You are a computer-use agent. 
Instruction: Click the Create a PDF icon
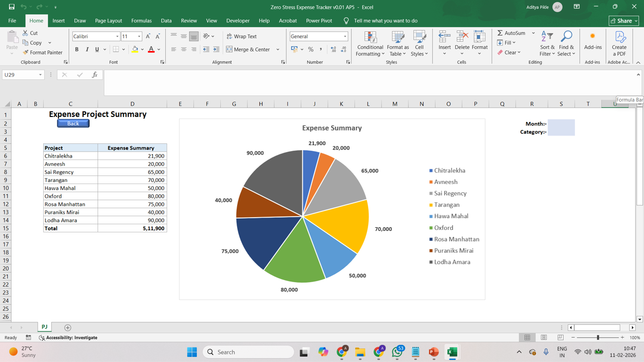pyautogui.click(x=619, y=43)
